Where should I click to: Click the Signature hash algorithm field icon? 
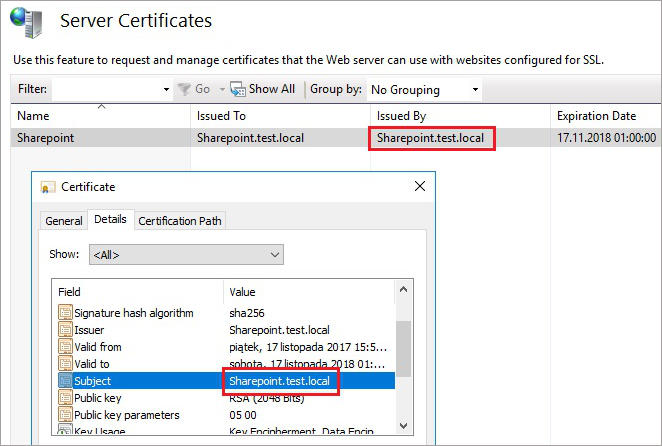65,313
